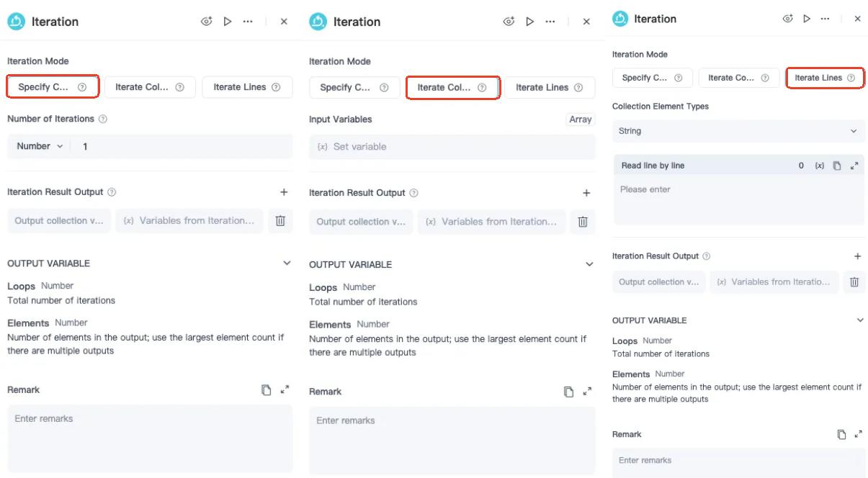Add an output with middle panel plus icon
This screenshot has width=868, height=478.
click(586, 193)
